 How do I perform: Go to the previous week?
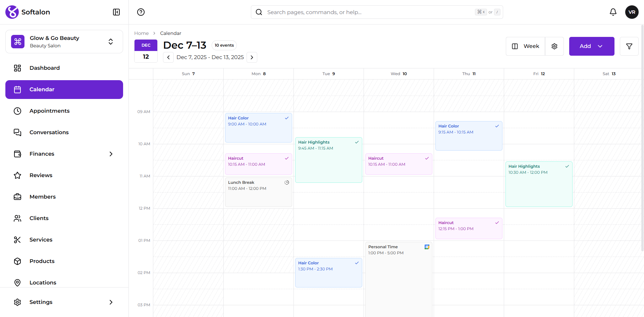(168, 57)
